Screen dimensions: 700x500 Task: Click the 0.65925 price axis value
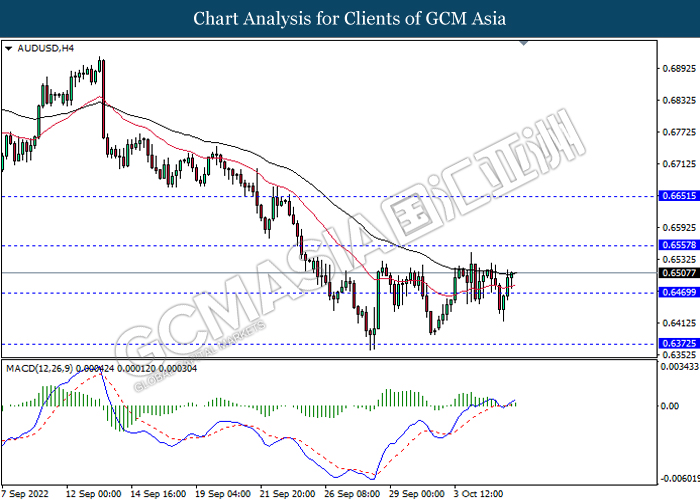(x=679, y=228)
